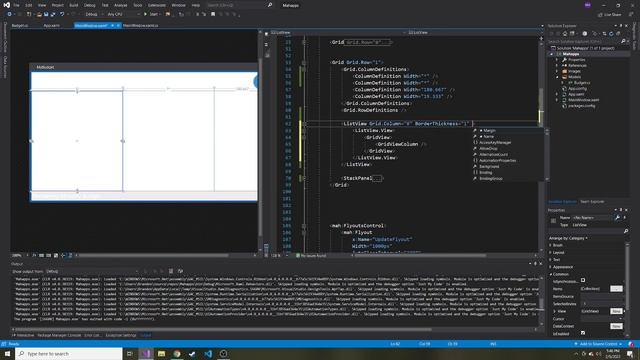
Task: Click the Home icon in Solution Explorer
Action: point(565,34)
